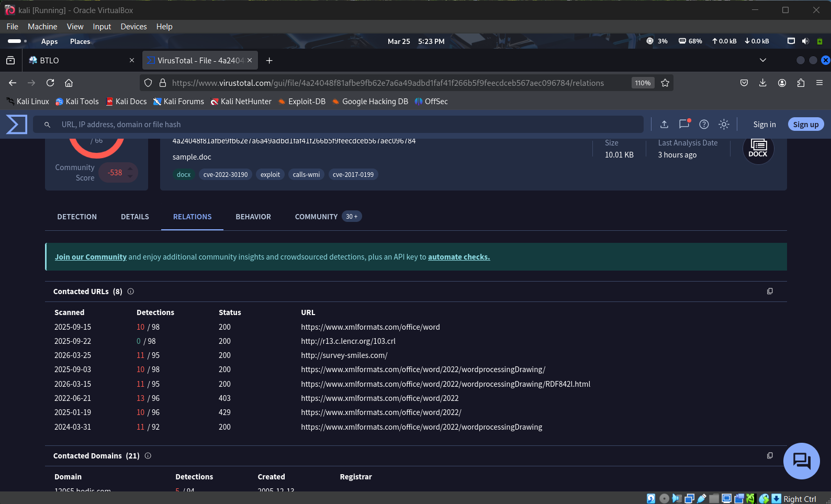
Task: Bookmark this page with the star
Action: point(665,83)
